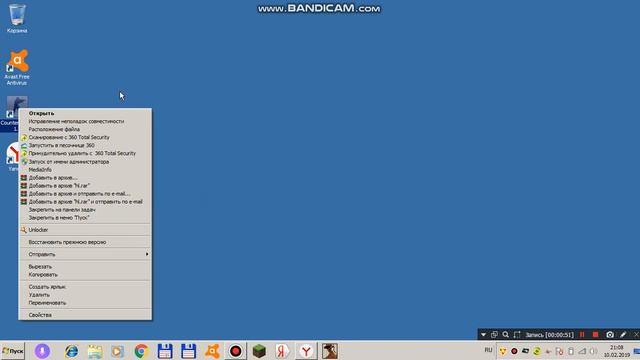Choose Создать ярлык menu entry
This screenshot has height=360, width=640.
pyautogui.click(x=85, y=287)
